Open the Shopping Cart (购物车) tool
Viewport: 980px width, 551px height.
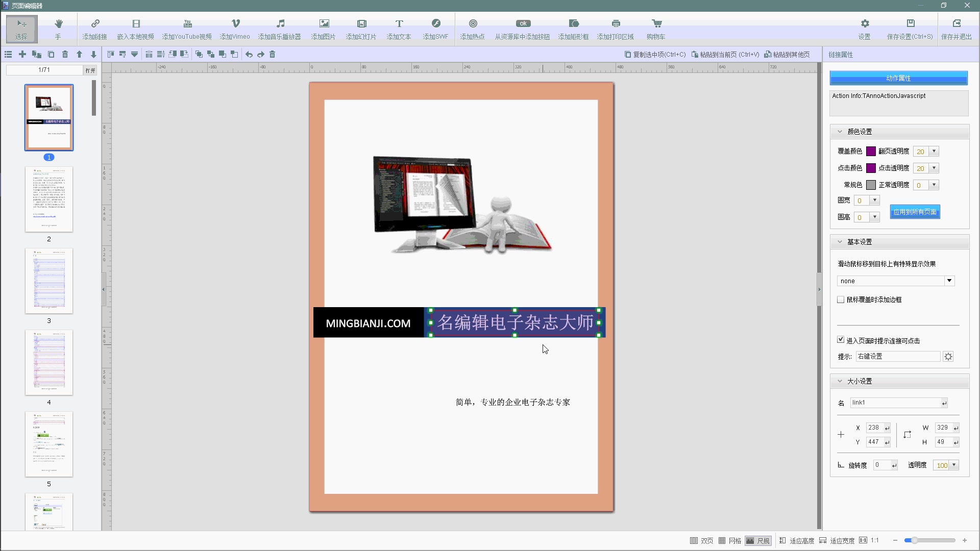(656, 29)
